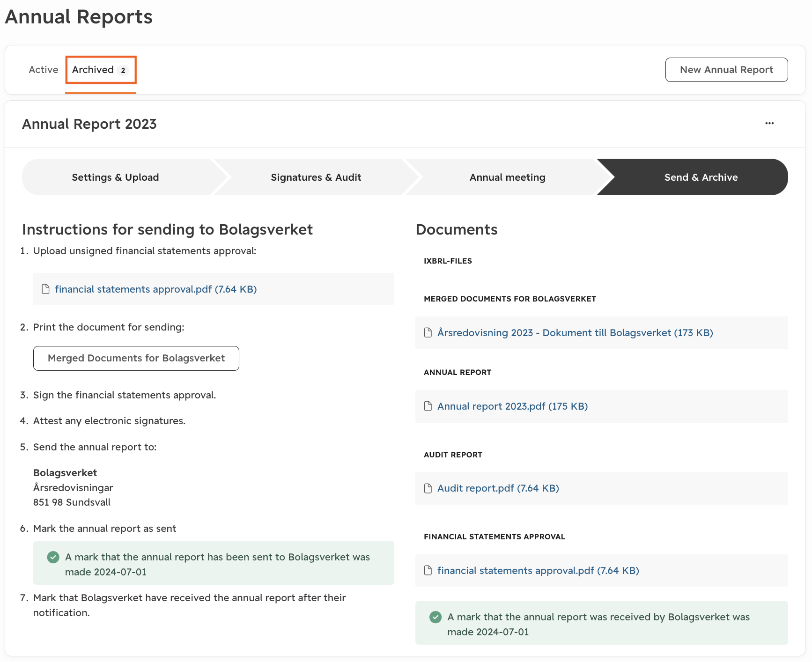The image size is (812, 662).
Task: Click the bold Bolagsverket address name
Action: click(65, 473)
